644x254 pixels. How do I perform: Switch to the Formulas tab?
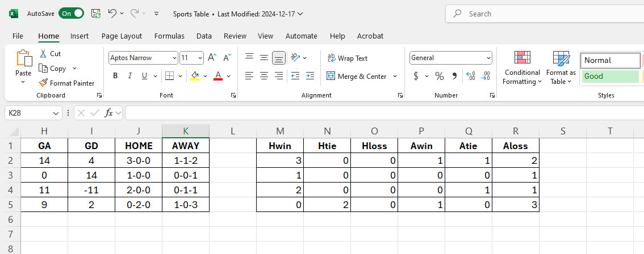click(169, 36)
